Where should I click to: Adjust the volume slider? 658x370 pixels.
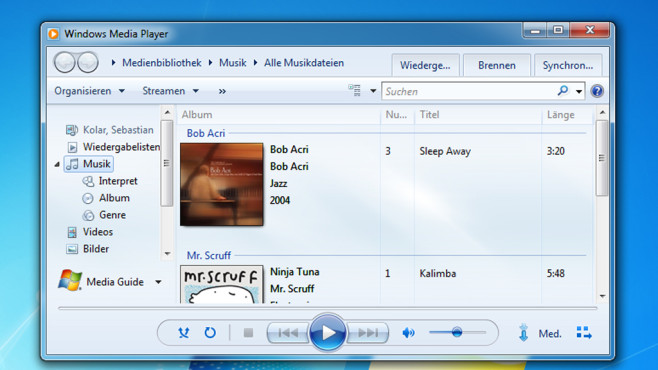pos(457,333)
